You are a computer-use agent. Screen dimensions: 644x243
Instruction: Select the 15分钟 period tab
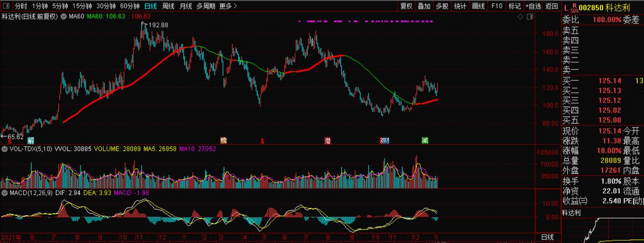click(82, 6)
